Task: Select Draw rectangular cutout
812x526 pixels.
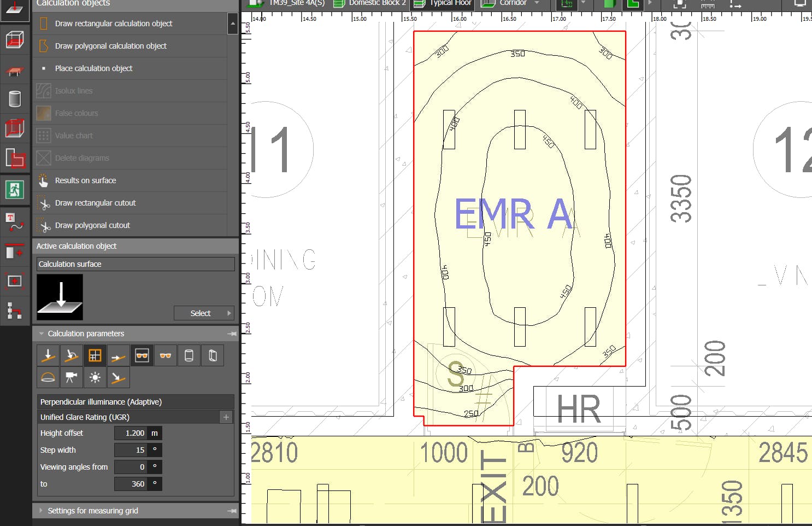Action: tap(130, 203)
